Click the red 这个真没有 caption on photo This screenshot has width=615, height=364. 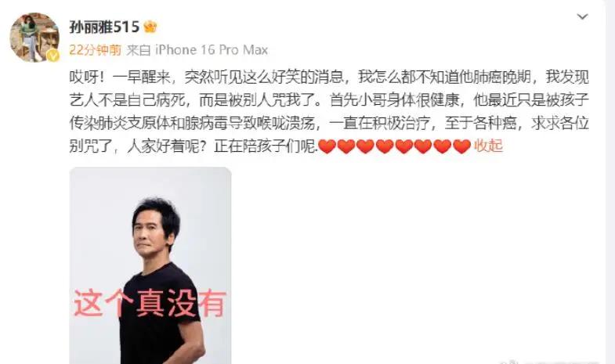pos(150,303)
